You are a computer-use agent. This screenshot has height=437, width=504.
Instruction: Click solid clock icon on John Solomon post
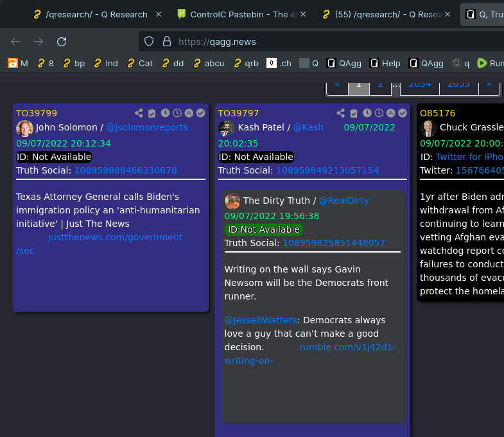[165, 113]
